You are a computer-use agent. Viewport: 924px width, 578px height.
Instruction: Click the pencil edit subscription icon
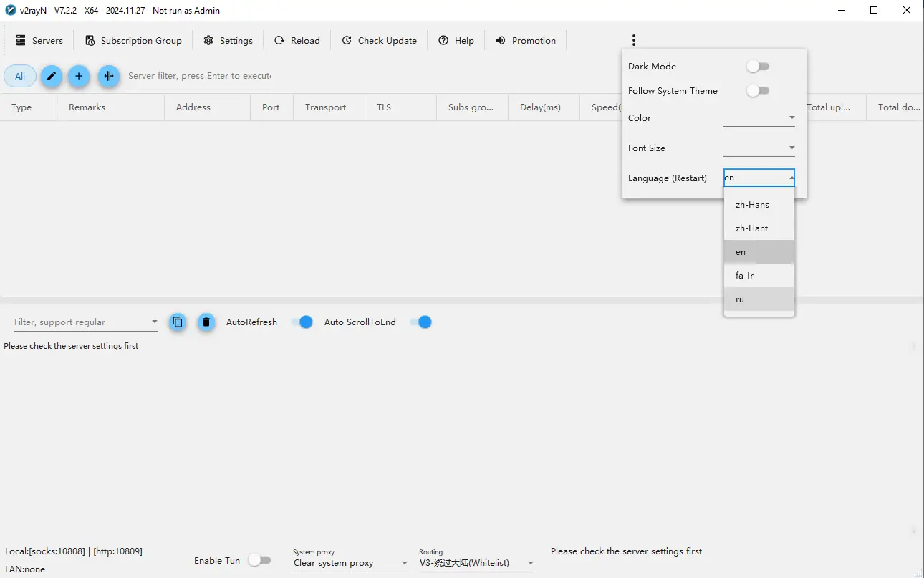coord(52,76)
